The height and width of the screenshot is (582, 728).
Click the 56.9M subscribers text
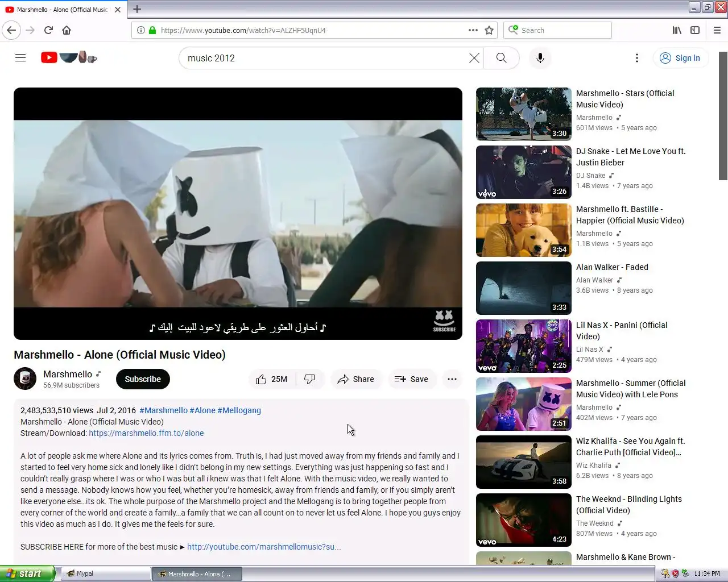(x=71, y=385)
